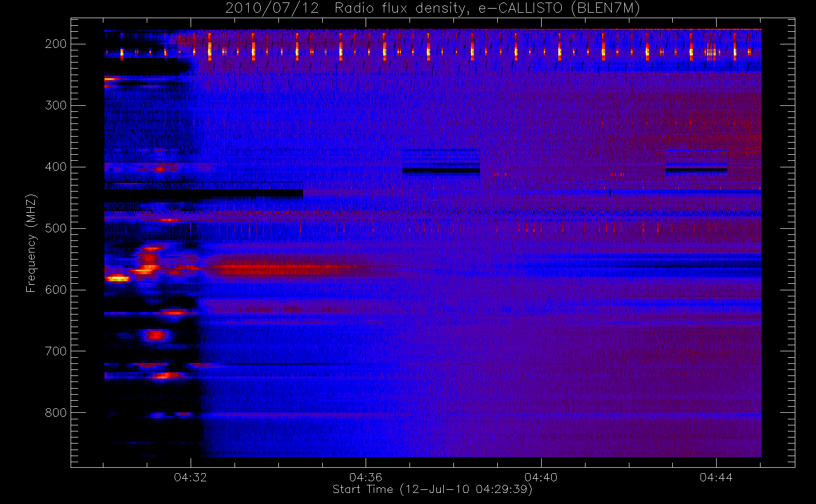Viewport: 816px width, 504px height.
Task: Click the 'Frequency (MHz)' axis label
Action: click(31, 243)
